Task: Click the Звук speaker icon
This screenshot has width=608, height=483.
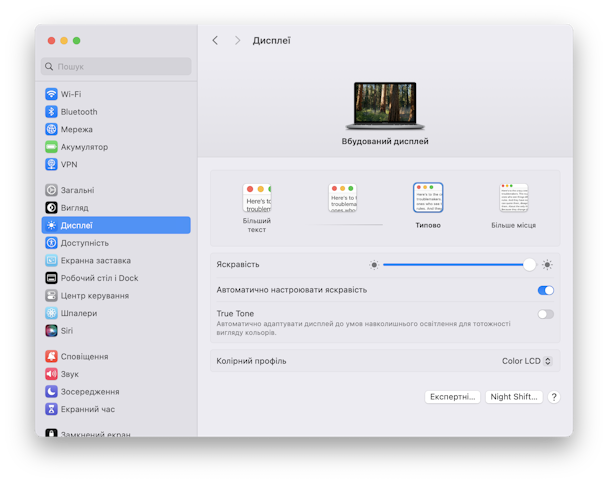Action: (51, 374)
